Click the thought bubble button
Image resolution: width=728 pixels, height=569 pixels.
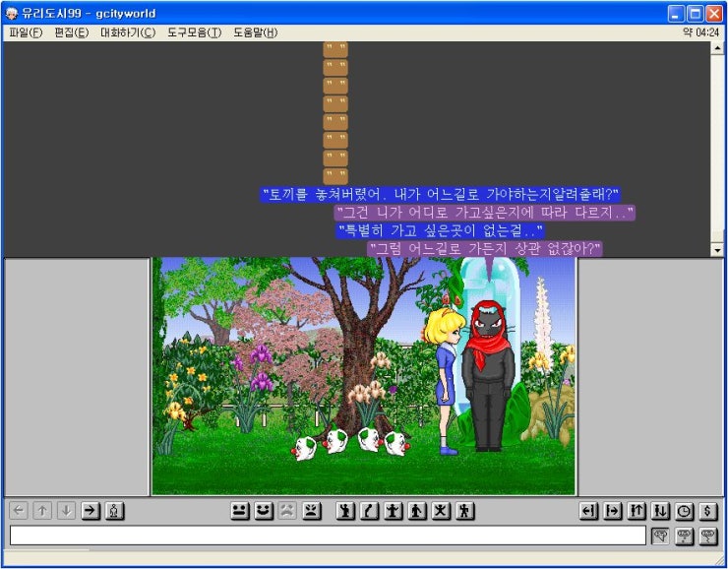(685, 536)
